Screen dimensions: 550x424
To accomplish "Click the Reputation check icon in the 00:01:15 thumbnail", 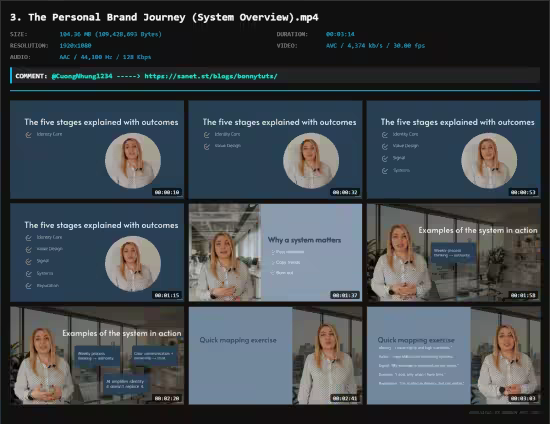I will [x=28, y=286].
